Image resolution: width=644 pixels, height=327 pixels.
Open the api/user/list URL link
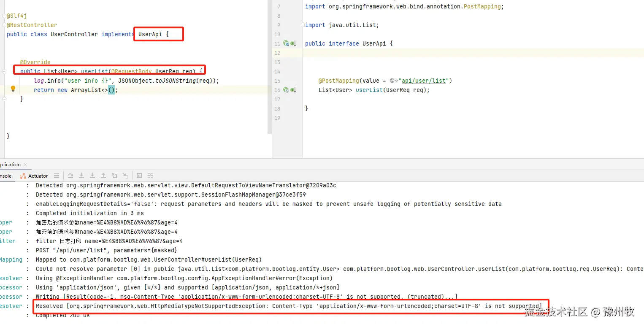(424, 81)
